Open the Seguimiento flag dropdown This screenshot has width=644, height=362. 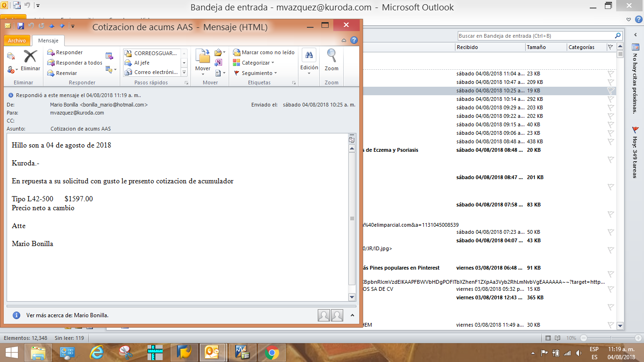(256, 73)
